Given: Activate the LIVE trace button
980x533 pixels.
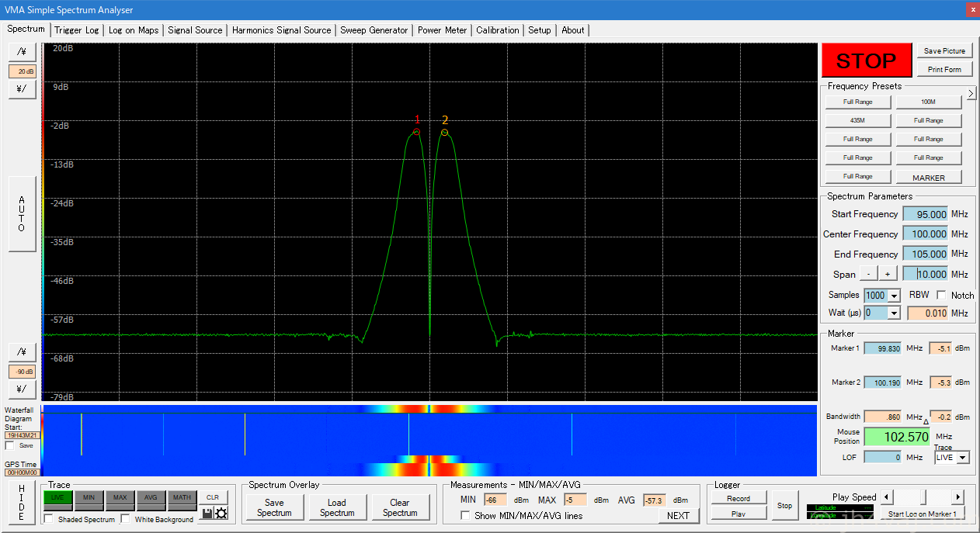Looking at the screenshot, I should [57, 497].
